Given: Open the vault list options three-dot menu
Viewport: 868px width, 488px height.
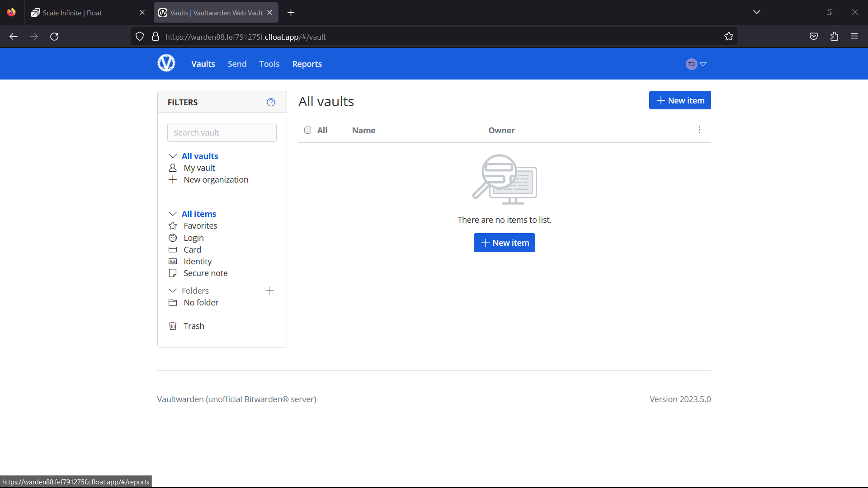Looking at the screenshot, I should coord(699,130).
